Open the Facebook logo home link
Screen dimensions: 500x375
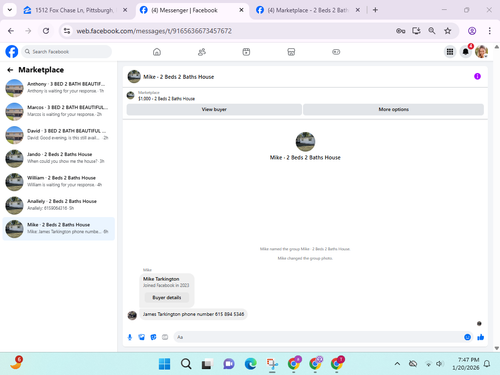(x=12, y=52)
